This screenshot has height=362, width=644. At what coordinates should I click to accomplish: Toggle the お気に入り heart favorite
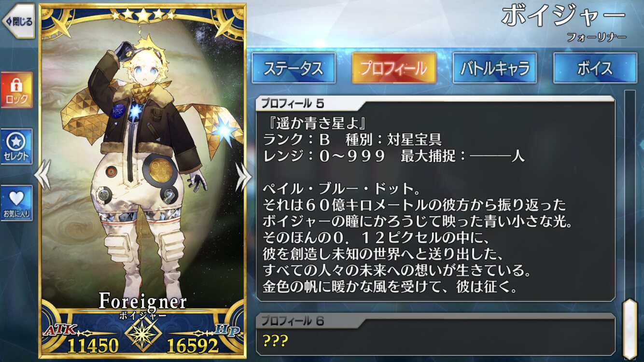point(17,203)
